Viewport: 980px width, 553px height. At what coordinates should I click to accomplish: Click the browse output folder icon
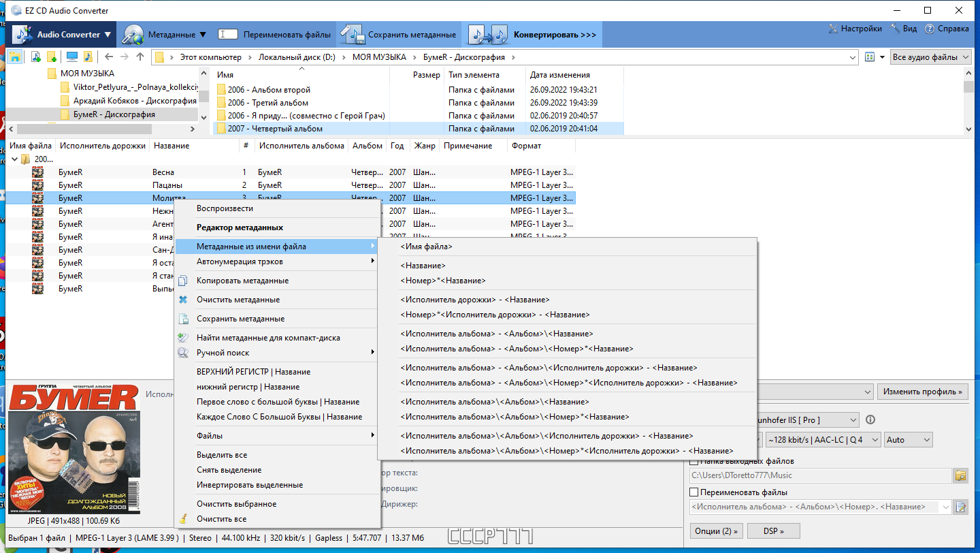coord(961,475)
